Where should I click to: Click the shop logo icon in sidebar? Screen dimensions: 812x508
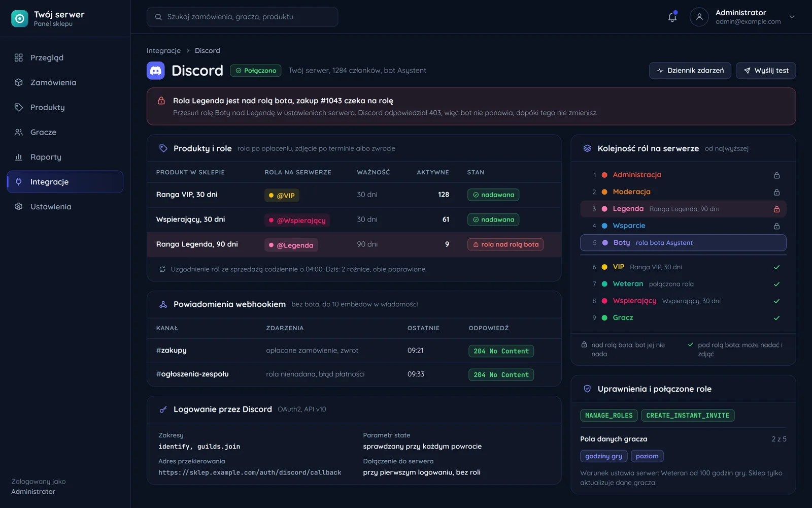pos(20,19)
